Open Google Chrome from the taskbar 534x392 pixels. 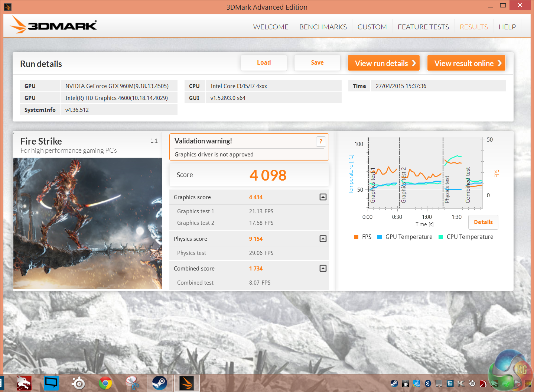[105, 383]
